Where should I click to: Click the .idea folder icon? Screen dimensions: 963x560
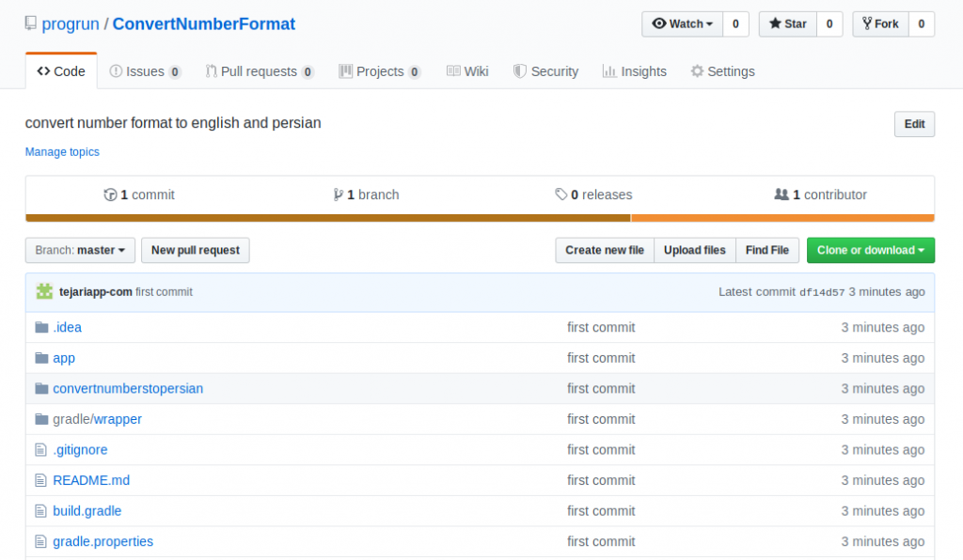pyautogui.click(x=41, y=328)
